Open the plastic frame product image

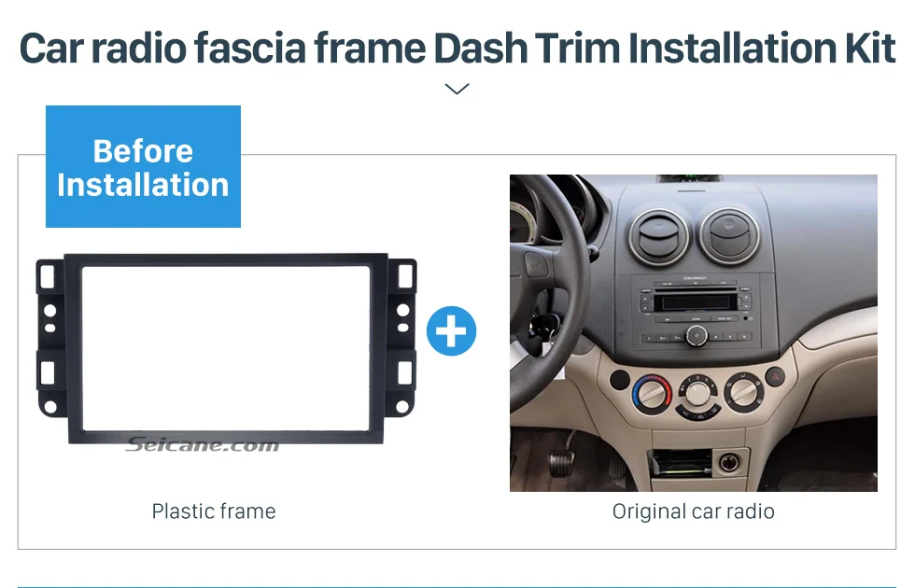click(x=226, y=349)
